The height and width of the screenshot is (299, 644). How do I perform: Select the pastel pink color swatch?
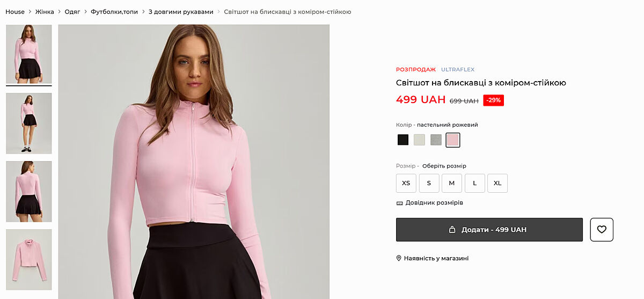tap(453, 140)
